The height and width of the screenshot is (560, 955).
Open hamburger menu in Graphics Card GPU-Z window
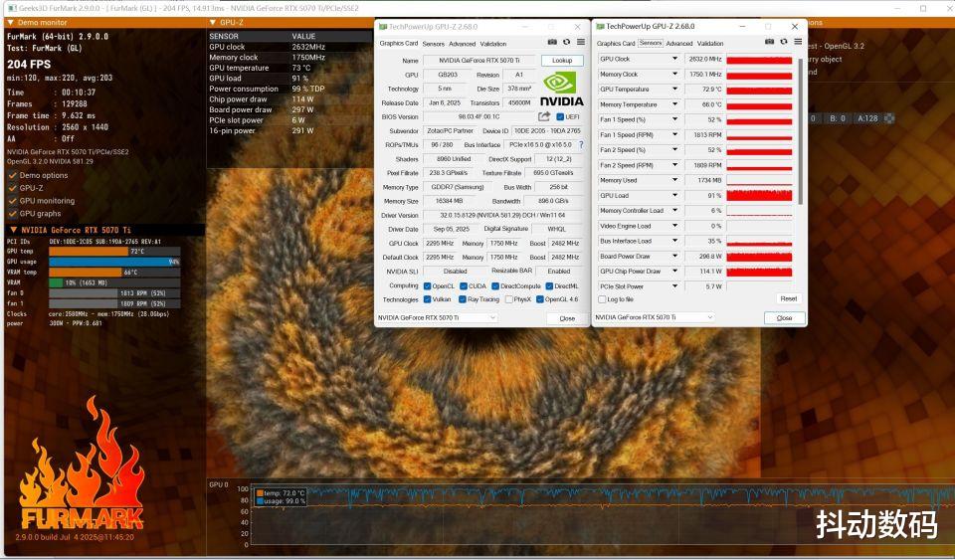(581, 42)
